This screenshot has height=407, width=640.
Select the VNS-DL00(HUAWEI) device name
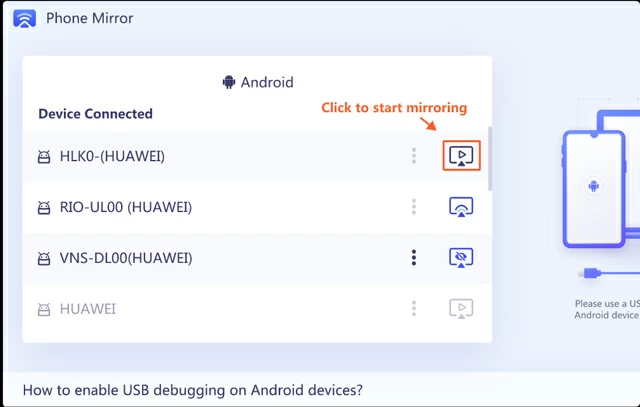pos(125,258)
